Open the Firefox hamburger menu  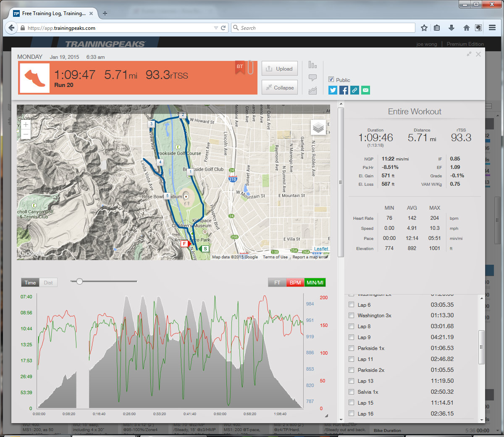[x=492, y=28]
